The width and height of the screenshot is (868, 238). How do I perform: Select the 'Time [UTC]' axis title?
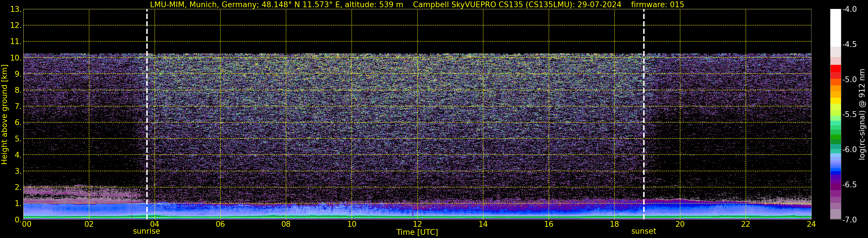[x=417, y=232]
